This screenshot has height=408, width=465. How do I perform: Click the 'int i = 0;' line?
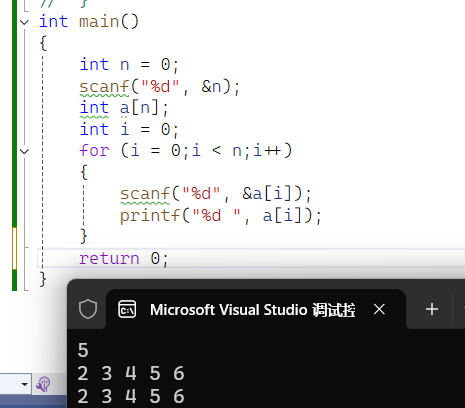tap(129, 129)
